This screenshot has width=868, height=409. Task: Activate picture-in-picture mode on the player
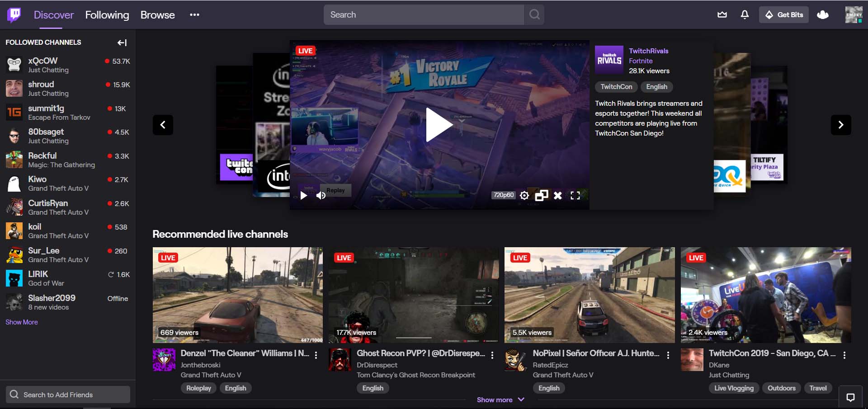(541, 195)
